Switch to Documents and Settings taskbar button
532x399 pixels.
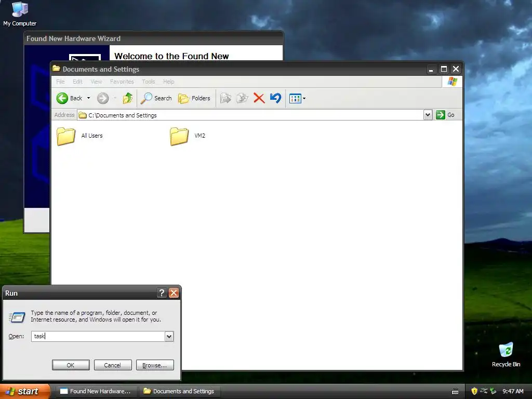180,391
